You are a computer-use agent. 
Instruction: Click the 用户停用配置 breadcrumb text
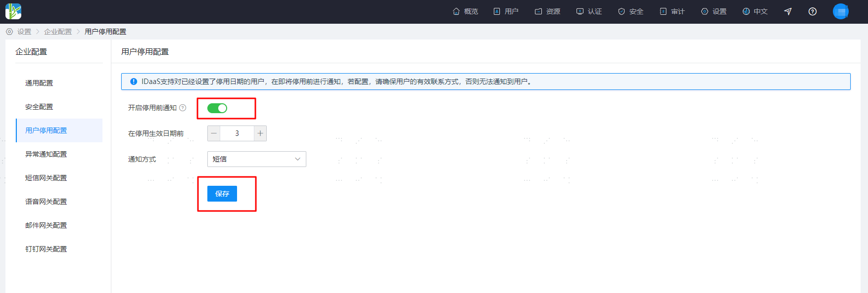(105, 32)
